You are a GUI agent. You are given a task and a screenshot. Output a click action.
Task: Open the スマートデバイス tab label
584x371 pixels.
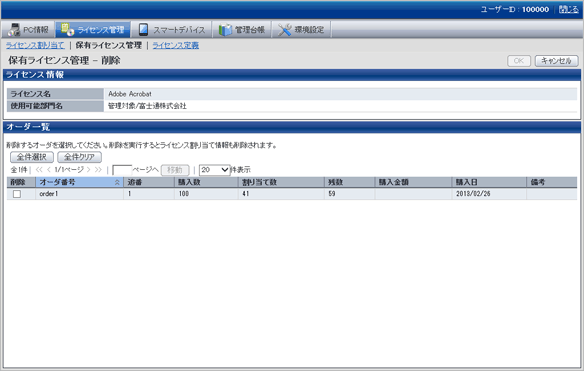click(x=179, y=30)
